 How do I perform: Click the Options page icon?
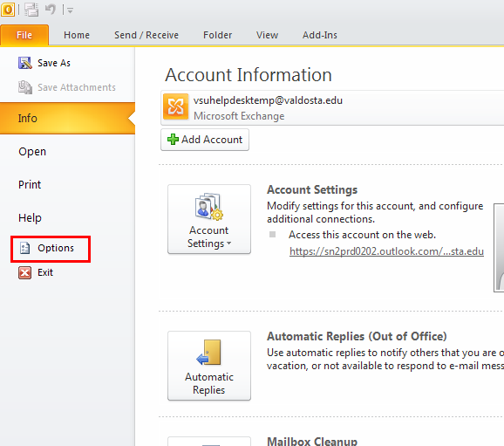point(25,248)
